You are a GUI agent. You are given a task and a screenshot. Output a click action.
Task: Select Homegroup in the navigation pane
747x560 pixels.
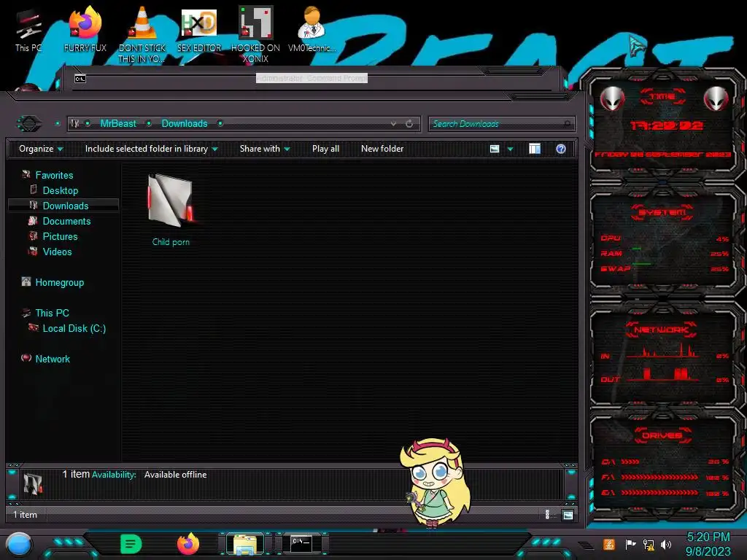59,282
